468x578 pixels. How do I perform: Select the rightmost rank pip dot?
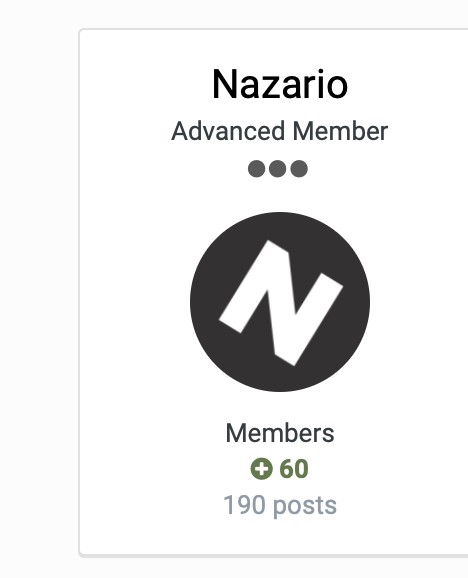[x=299, y=169]
